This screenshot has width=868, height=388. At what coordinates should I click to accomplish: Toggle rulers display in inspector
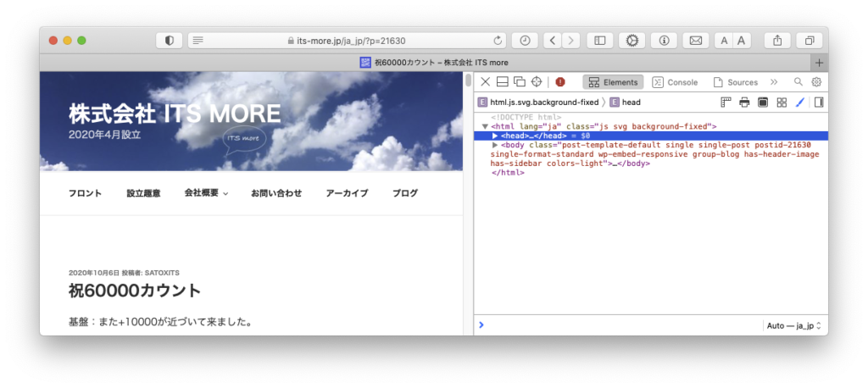726,103
